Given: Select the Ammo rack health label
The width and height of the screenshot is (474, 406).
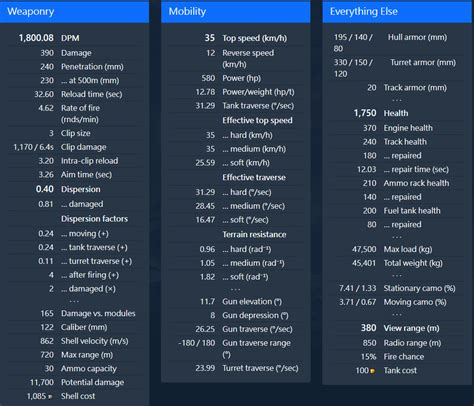Looking at the screenshot, I should (416, 183).
